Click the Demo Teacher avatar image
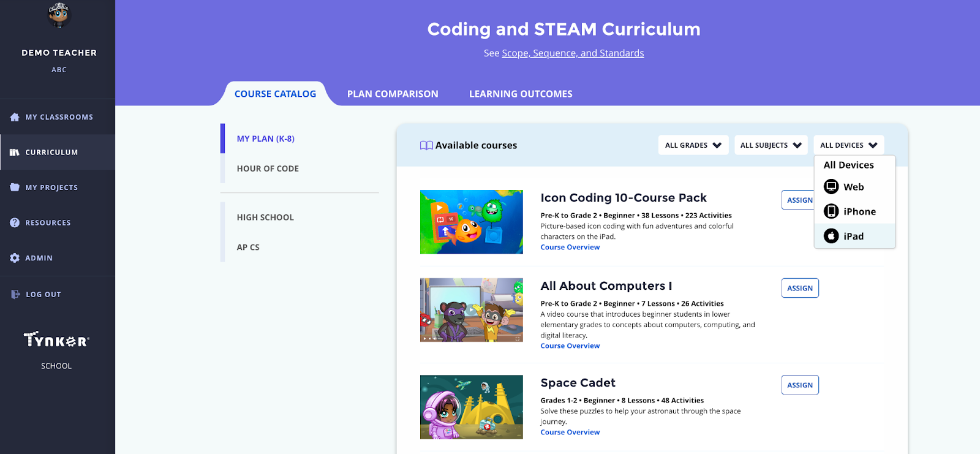Viewport: 980px width, 454px height. (x=59, y=15)
